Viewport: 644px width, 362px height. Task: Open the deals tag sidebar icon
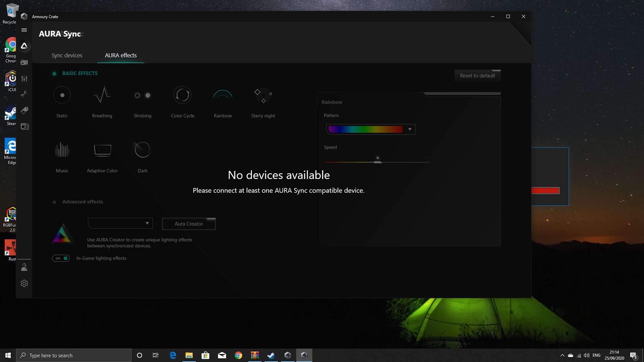click(x=24, y=110)
